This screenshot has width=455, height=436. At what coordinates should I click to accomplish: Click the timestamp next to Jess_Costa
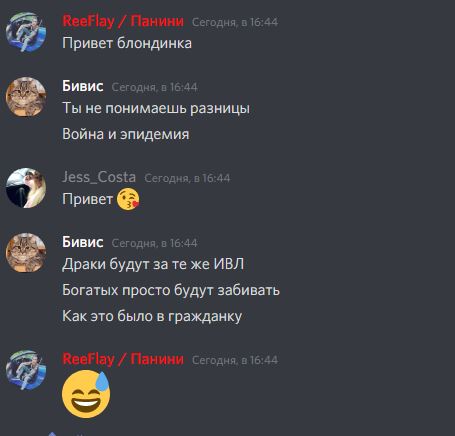tap(187, 178)
